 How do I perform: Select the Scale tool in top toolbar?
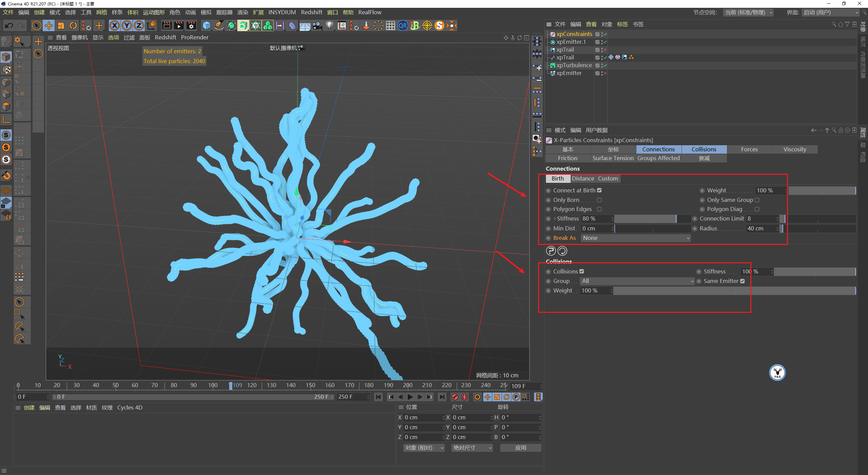point(61,25)
